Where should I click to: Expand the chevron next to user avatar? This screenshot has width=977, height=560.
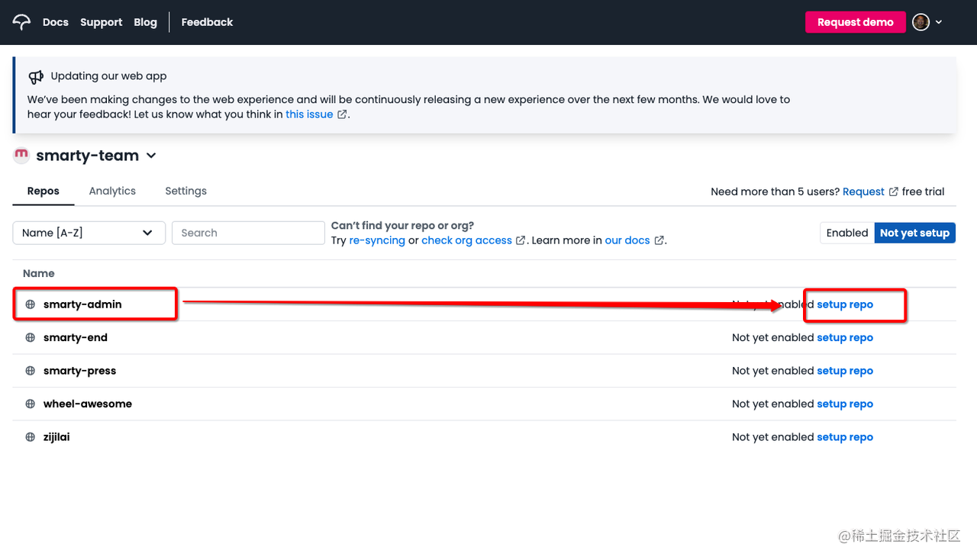tap(939, 22)
